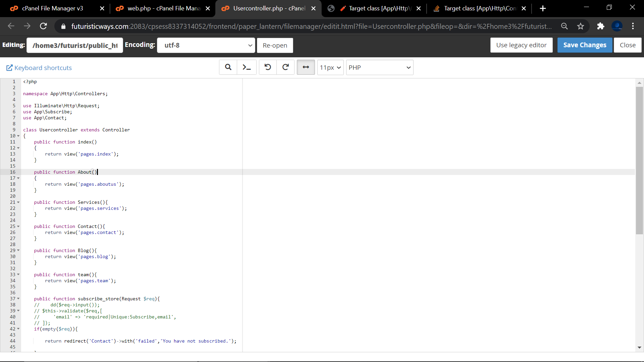Open a new browser tab
This screenshot has width=644, height=362.
[x=543, y=8]
